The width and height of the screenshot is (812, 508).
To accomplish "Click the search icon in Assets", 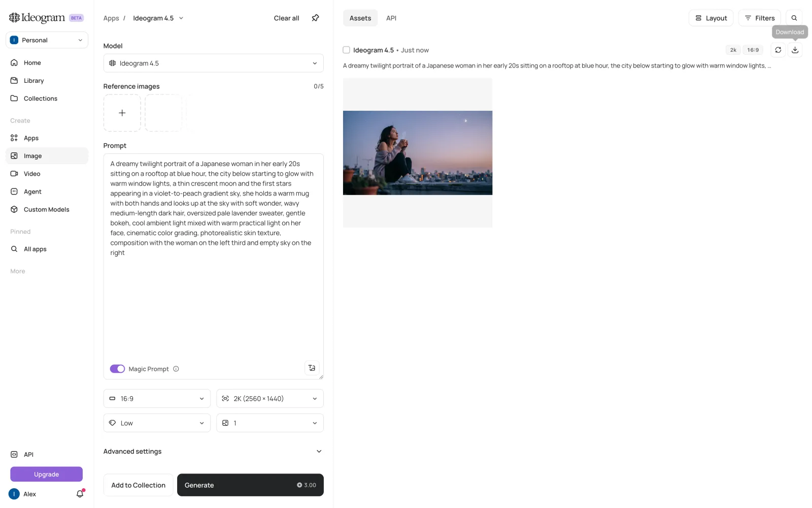I will click(794, 18).
